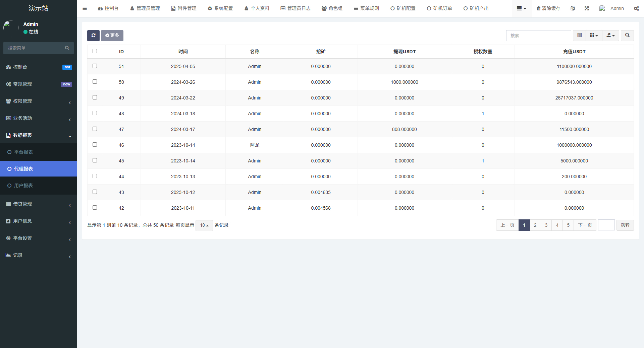Switch to 用户报表 in the sidebar
644x348 pixels.
pyautogui.click(x=23, y=185)
